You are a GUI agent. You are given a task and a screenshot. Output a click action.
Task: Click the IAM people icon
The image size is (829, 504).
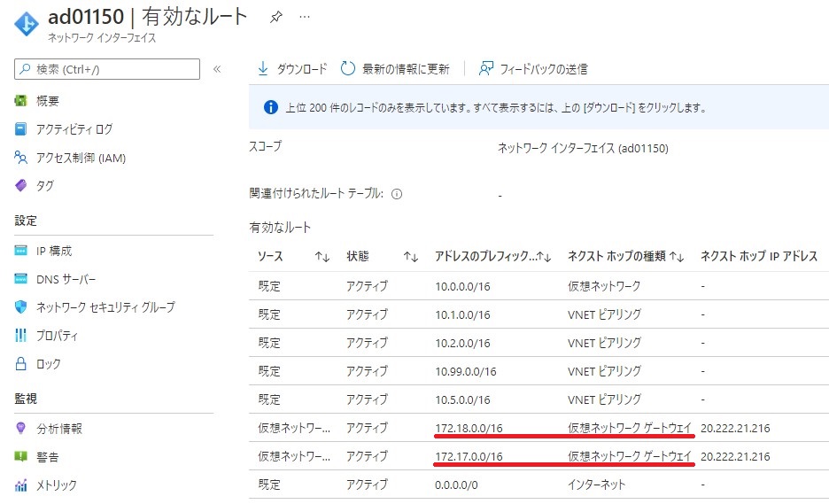click(20, 158)
